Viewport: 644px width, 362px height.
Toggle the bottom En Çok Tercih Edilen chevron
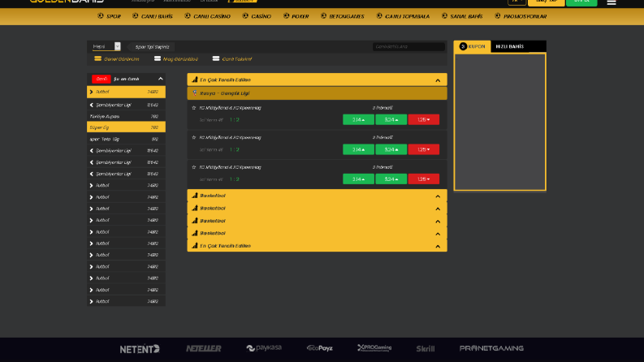click(438, 246)
